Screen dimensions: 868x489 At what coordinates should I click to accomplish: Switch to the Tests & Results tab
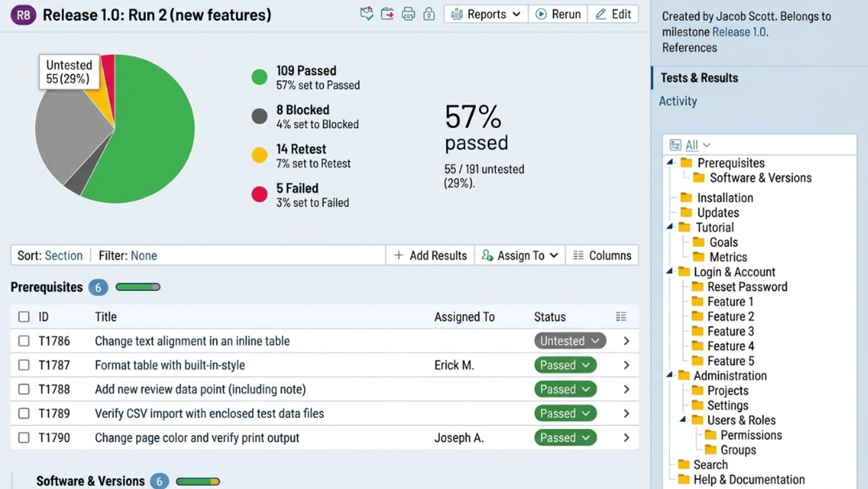pos(699,78)
